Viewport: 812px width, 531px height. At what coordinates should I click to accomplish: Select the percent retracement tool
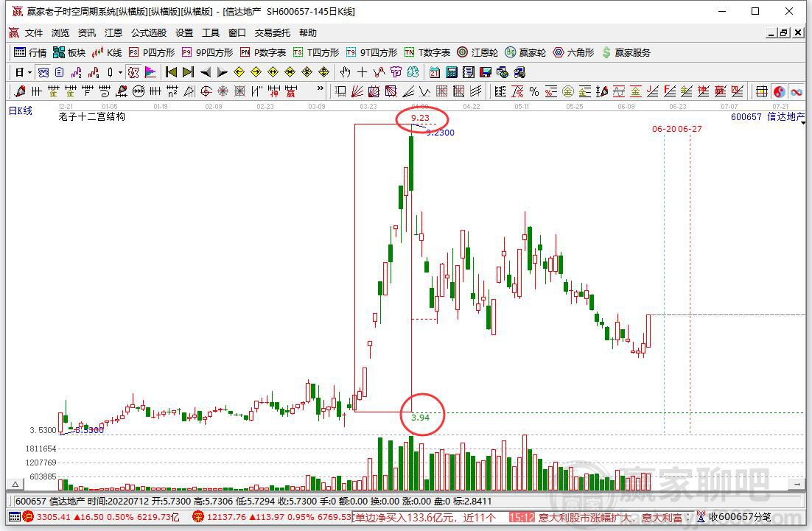534,91
